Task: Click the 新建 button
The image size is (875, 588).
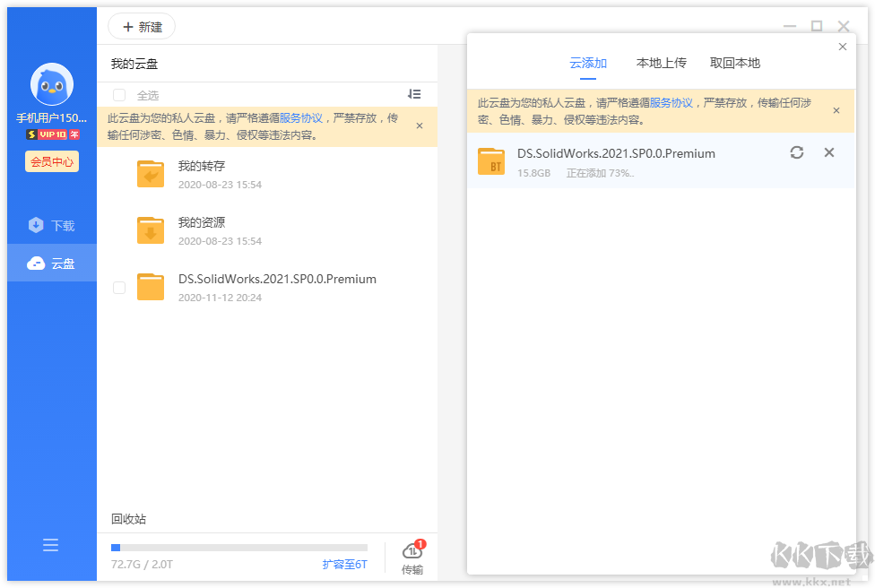Action: [141, 26]
